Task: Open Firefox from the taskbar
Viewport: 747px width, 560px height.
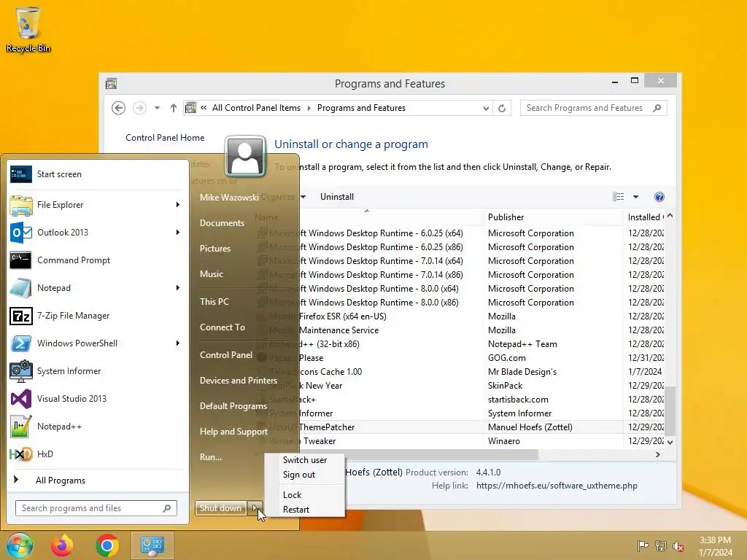Action: point(62,545)
